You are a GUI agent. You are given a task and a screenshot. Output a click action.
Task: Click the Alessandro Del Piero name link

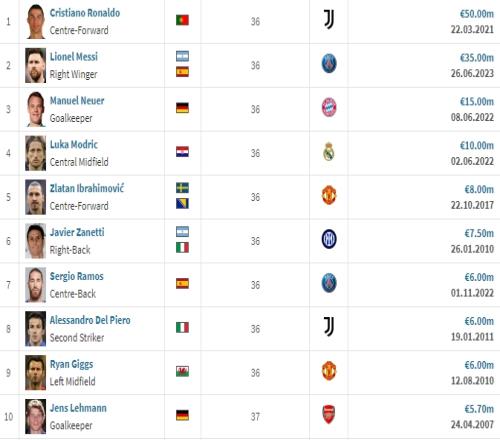(90, 320)
